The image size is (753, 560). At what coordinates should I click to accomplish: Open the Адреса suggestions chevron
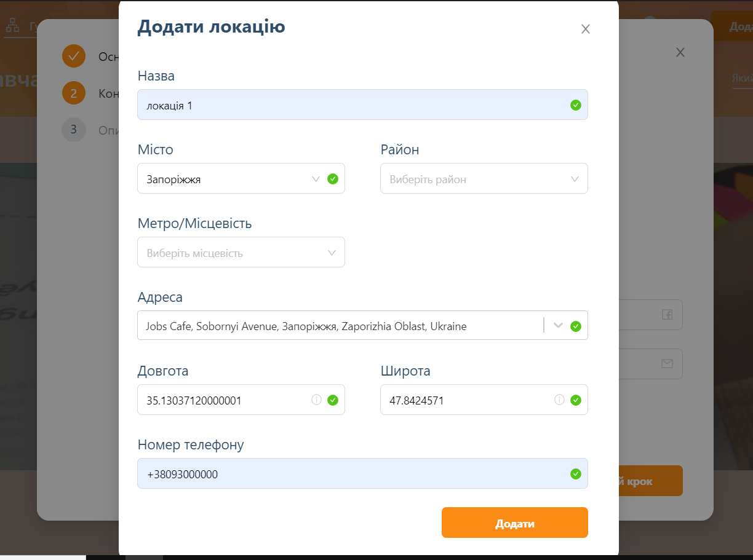point(559,326)
